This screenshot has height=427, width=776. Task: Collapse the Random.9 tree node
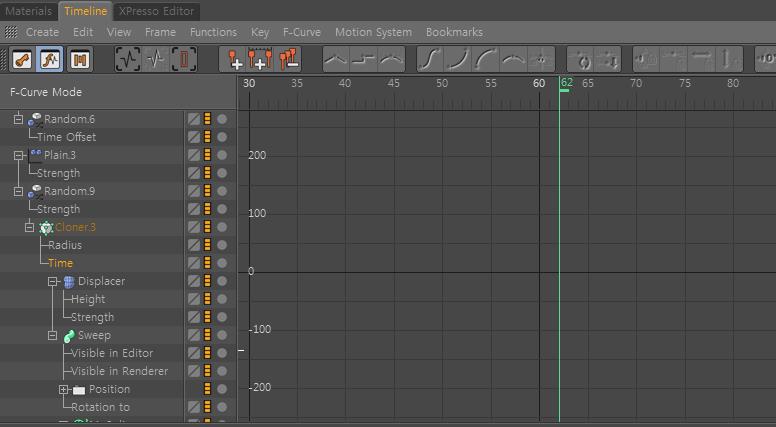18,191
